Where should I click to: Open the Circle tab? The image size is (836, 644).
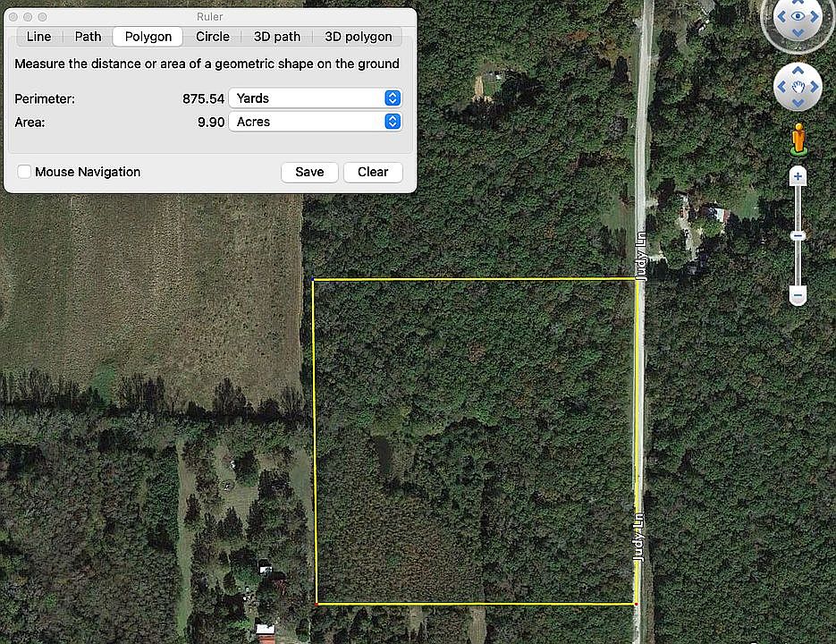[212, 37]
